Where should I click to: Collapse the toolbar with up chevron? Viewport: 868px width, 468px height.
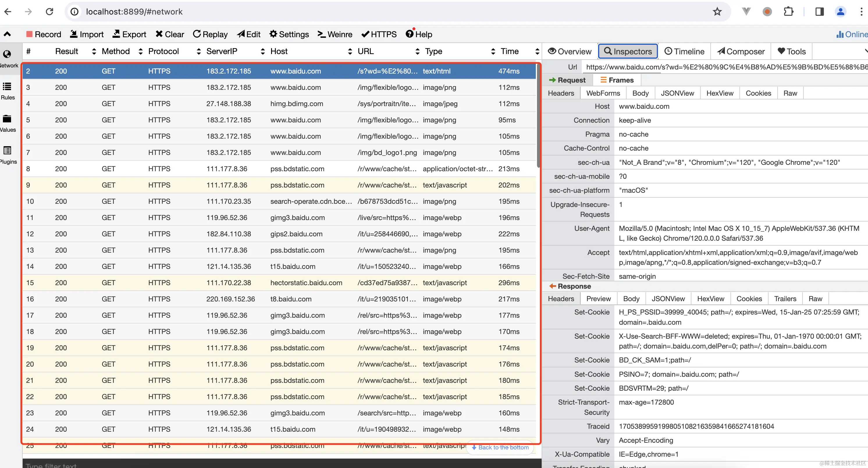pos(7,34)
